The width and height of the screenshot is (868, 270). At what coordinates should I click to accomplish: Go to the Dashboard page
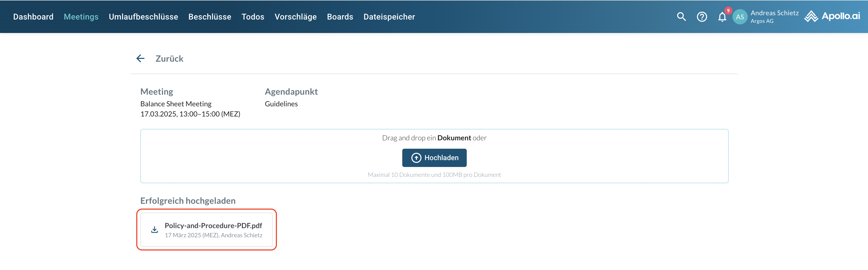pos(33,16)
